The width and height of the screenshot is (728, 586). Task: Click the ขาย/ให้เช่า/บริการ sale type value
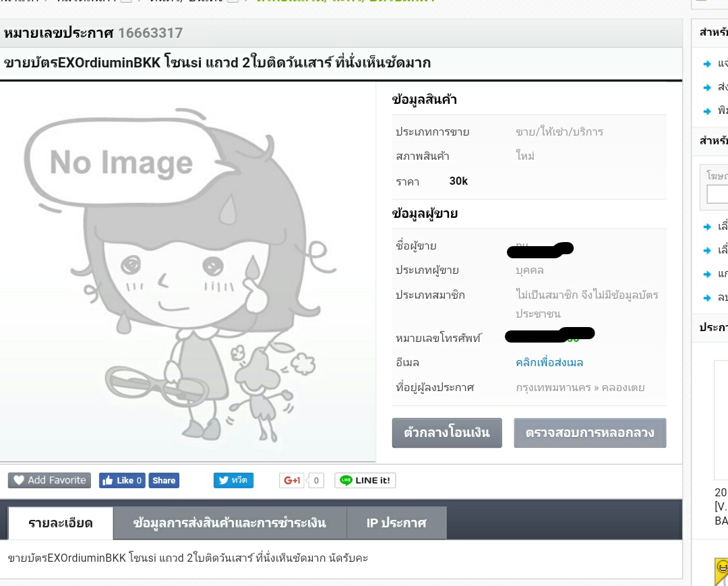click(559, 132)
